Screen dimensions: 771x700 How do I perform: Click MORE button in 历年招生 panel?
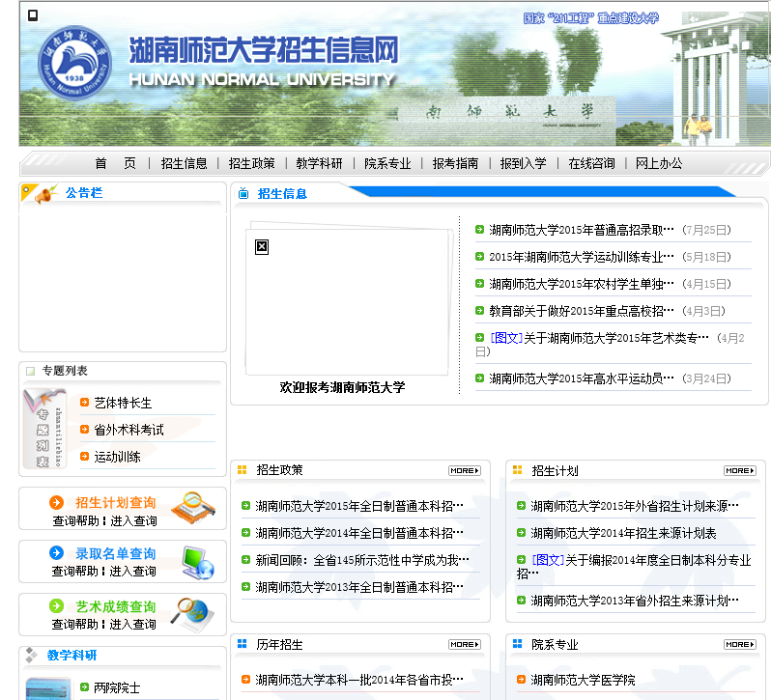pos(464,645)
